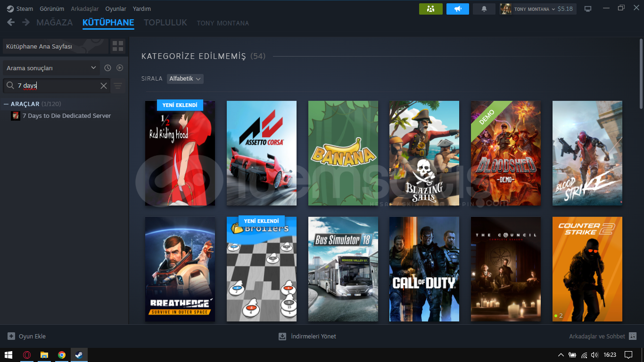Expand the Arama sonuçları dropdown
Screen dimensions: 644x362
[x=51, y=68]
